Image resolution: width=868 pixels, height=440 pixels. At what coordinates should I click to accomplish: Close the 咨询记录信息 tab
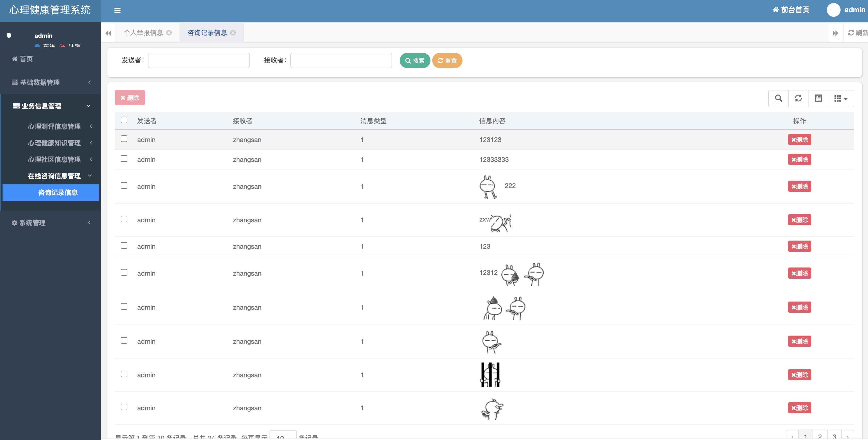233,33
